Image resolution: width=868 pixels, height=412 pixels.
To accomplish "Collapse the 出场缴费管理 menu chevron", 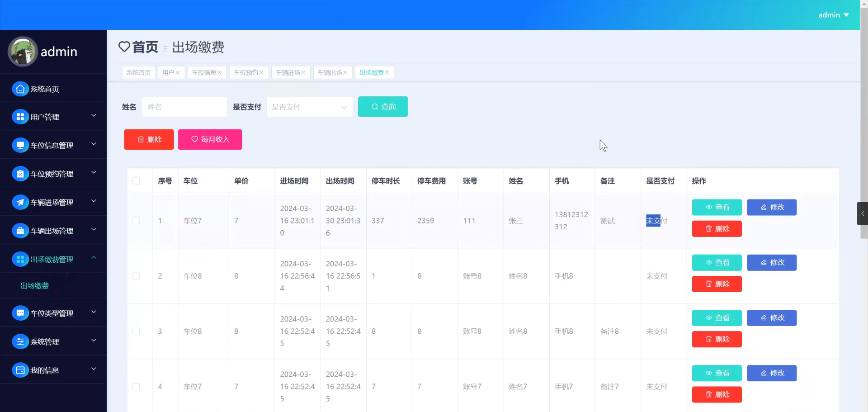I will click(94, 258).
